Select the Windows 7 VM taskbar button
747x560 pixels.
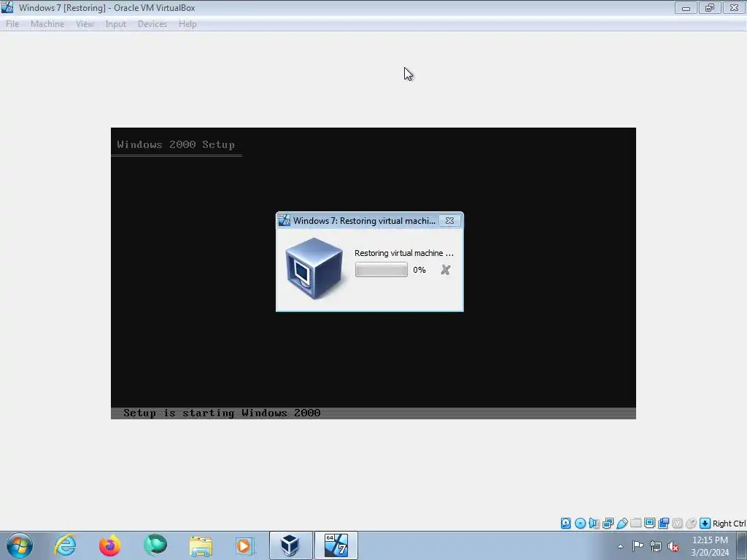click(x=336, y=545)
